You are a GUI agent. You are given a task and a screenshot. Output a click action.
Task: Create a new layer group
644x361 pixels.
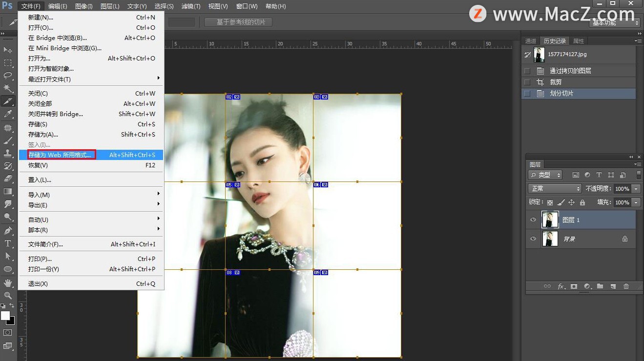coord(600,286)
